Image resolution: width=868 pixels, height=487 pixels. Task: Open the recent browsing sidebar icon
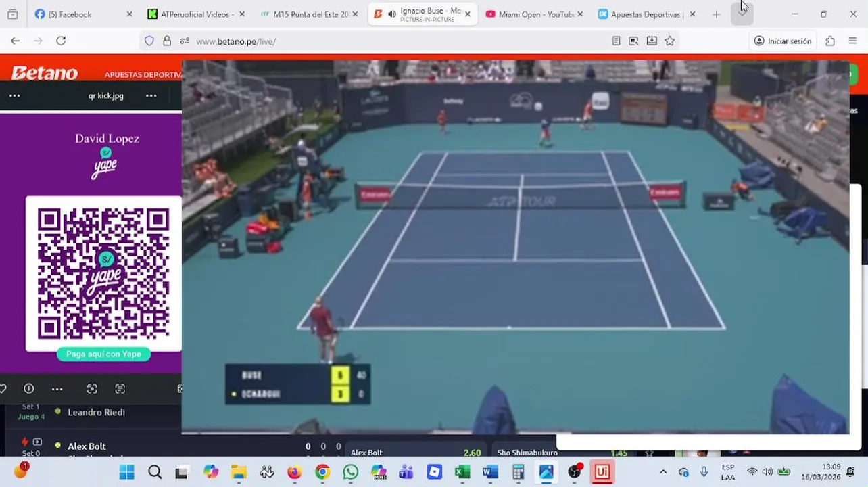(x=12, y=14)
